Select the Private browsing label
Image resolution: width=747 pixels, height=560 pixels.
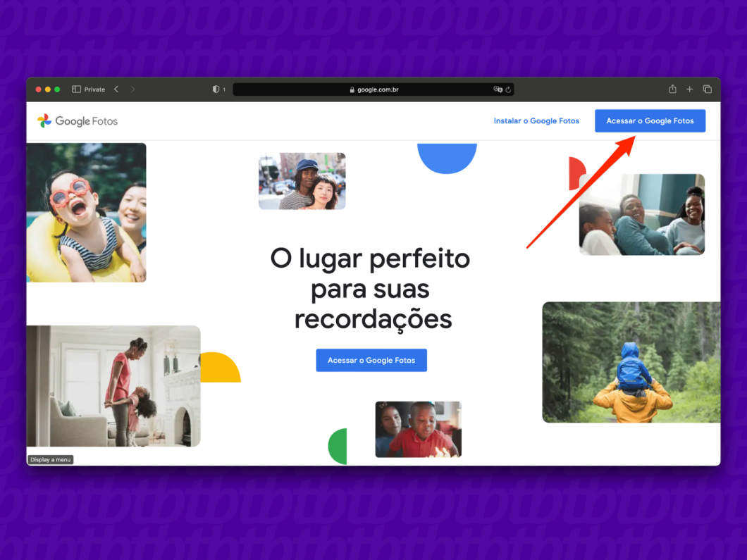pyautogui.click(x=92, y=89)
